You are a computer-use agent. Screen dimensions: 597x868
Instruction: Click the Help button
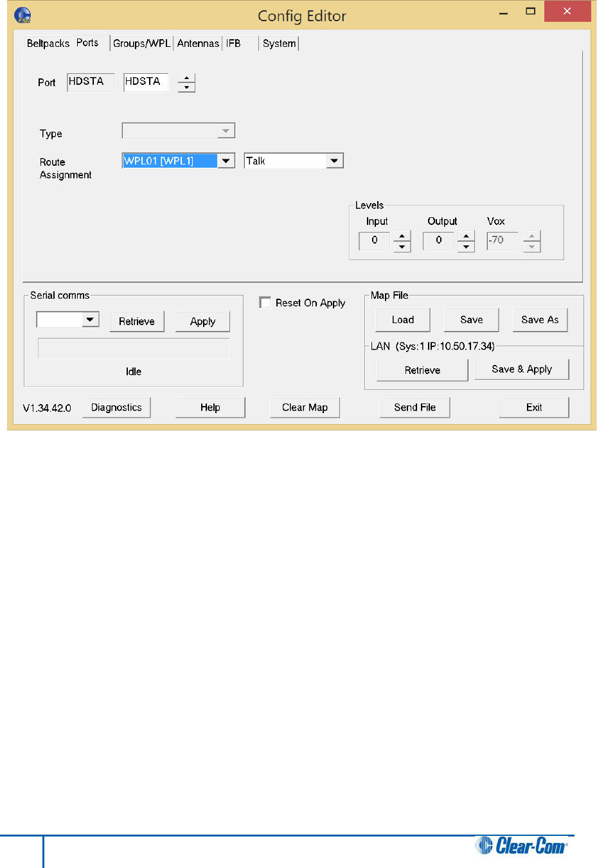coord(210,407)
